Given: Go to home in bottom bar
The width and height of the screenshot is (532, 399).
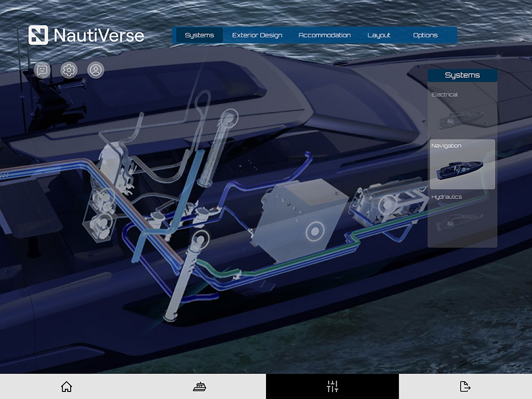Looking at the screenshot, I should pyautogui.click(x=66, y=386).
